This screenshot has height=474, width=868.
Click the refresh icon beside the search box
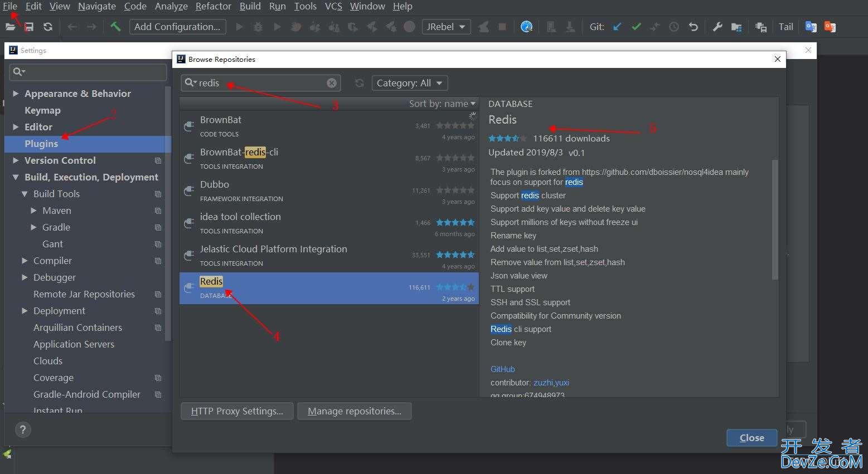[x=360, y=83]
